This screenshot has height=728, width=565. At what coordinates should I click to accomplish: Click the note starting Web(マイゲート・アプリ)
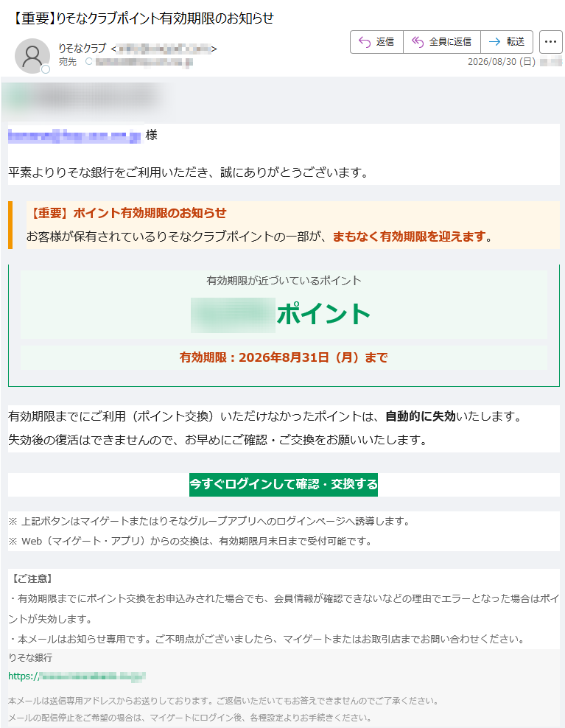190,542
